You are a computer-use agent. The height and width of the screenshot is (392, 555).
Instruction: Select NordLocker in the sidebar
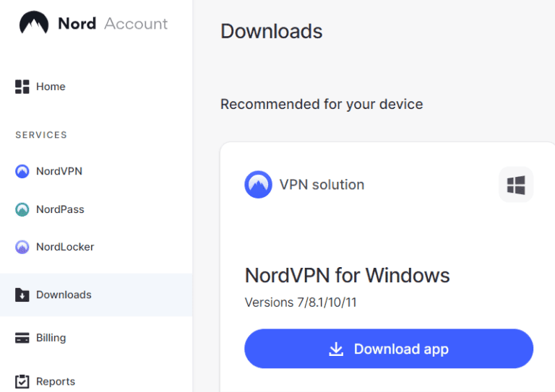(x=65, y=247)
